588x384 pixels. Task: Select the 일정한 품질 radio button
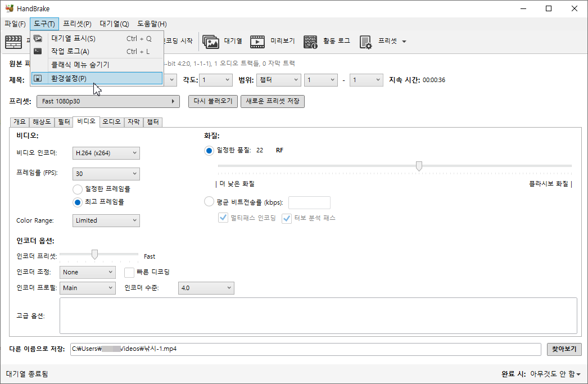209,150
